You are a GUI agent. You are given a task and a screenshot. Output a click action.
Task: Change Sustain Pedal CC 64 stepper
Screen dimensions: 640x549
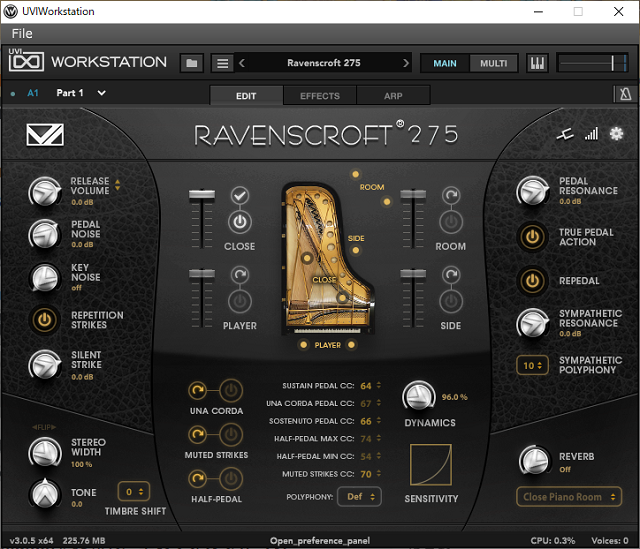click(379, 385)
